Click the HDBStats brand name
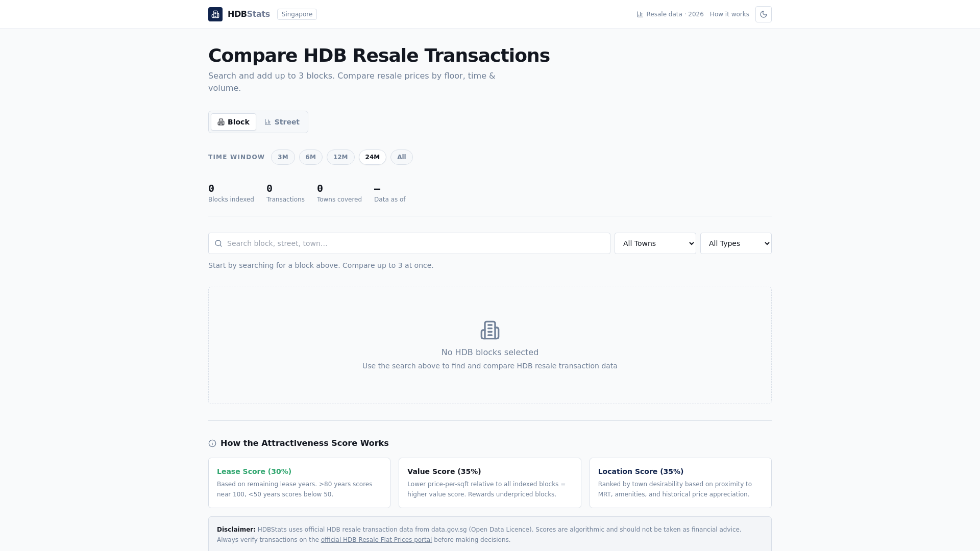 pyautogui.click(x=249, y=14)
